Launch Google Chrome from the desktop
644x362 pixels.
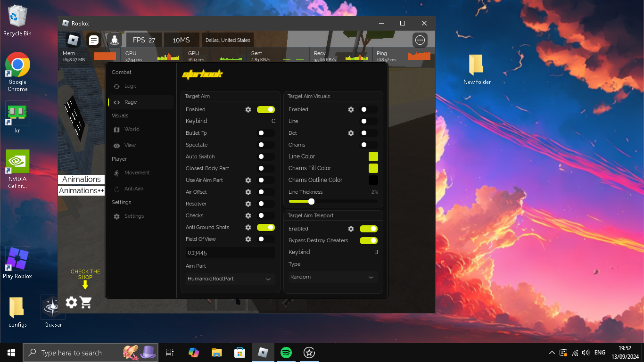(17, 72)
